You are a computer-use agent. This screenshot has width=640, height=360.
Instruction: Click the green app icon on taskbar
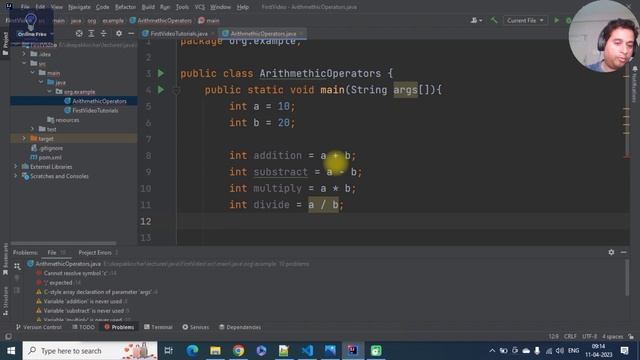376,351
